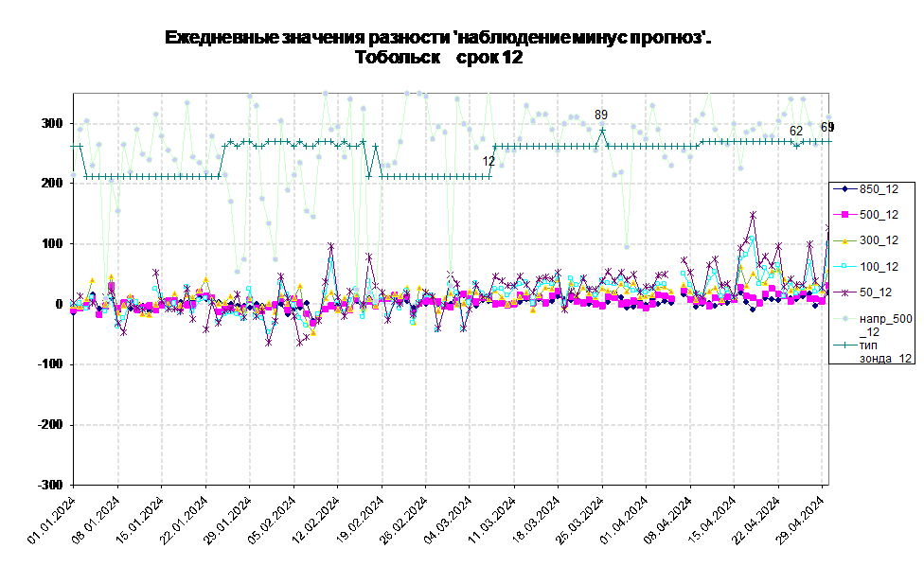The height and width of the screenshot is (567, 924).
Task: Click the x-axis date 12.02.2024
Action: [x=316, y=521]
